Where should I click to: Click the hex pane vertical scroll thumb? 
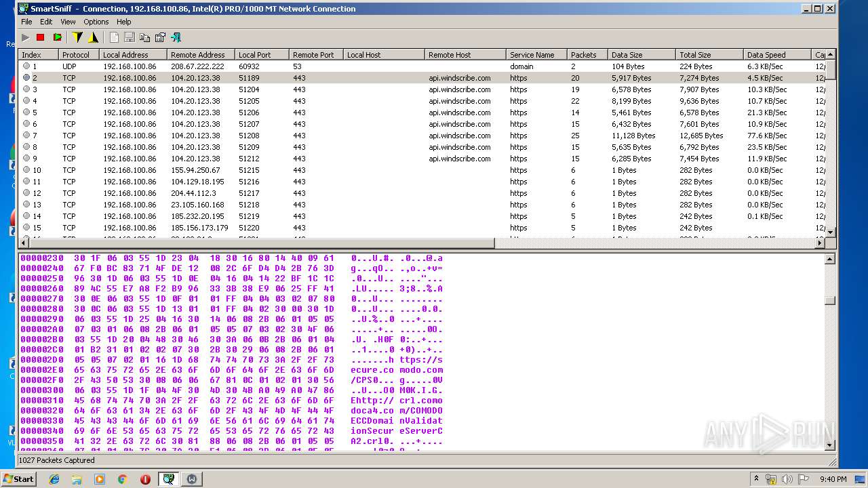[x=830, y=301]
